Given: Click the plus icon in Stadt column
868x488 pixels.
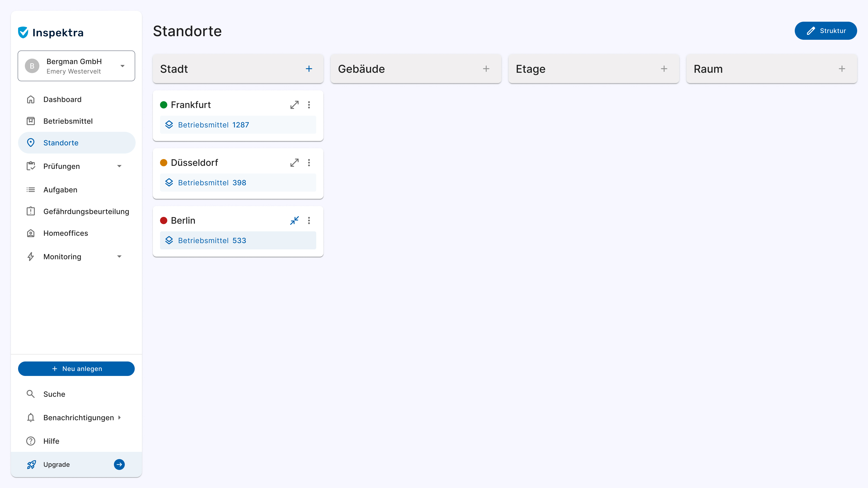Looking at the screenshot, I should [309, 69].
